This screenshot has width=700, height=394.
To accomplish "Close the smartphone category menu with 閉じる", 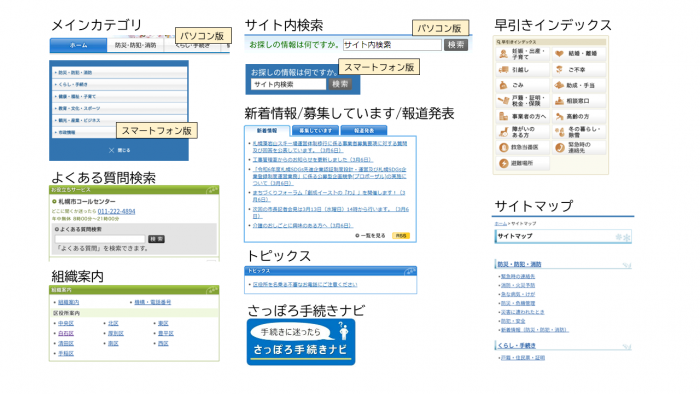I will click(119, 150).
